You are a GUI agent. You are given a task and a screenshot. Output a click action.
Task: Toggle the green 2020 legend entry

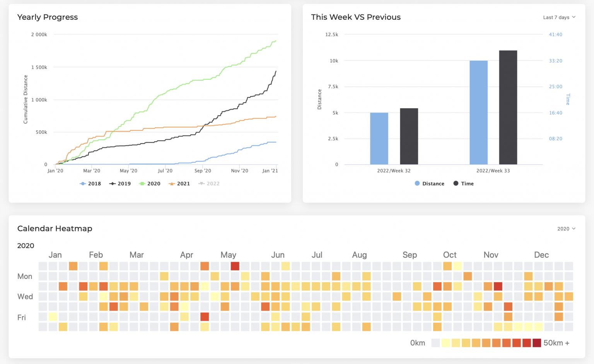tap(150, 184)
